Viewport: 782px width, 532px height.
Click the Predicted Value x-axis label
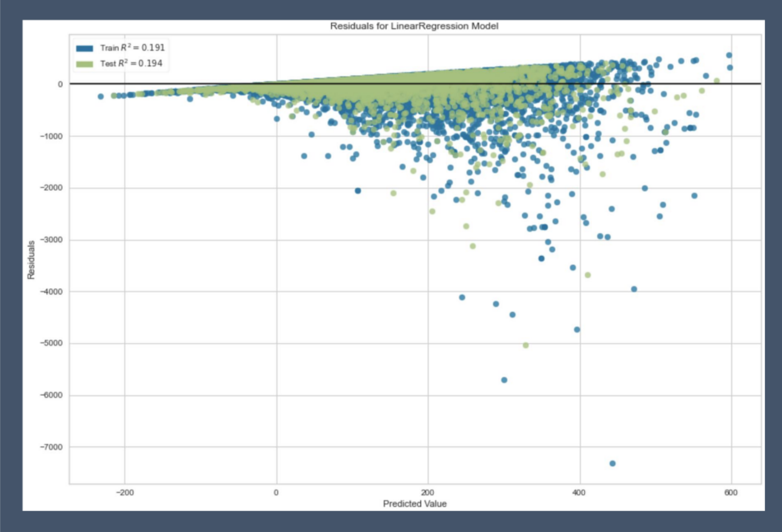(415, 504)
